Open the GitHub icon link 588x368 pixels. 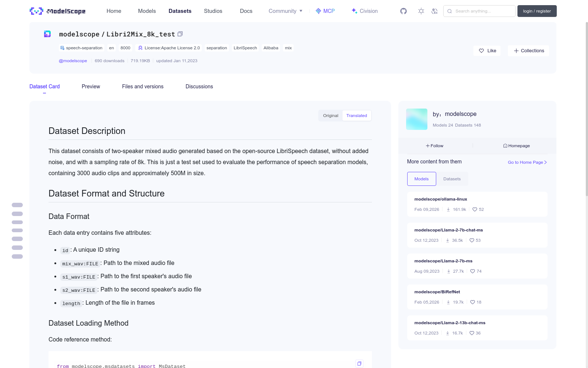(404, 11)
